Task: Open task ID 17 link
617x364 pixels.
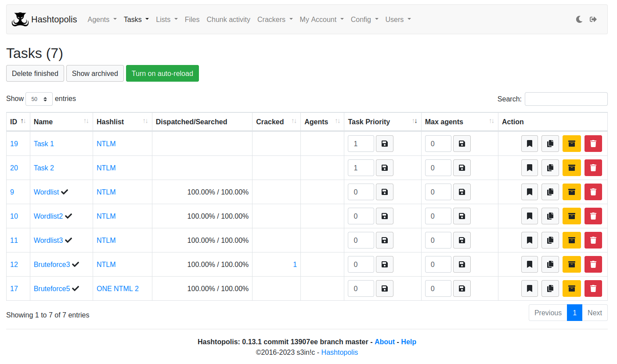Action: pyautogui.click(x=14, y=288)
